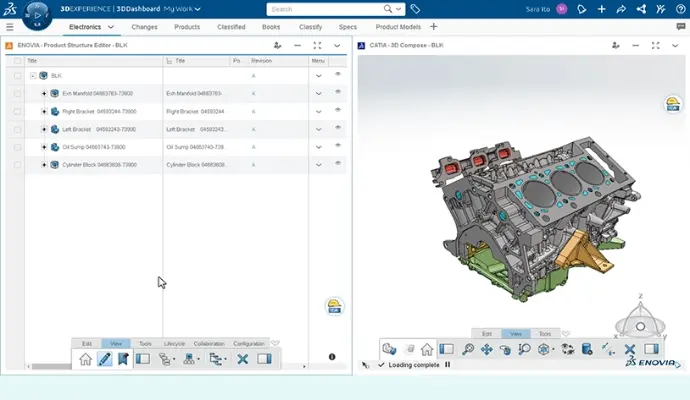Open the help question mark icon
The height and width of the screenshot is (400, 690).
pos(680,9)
